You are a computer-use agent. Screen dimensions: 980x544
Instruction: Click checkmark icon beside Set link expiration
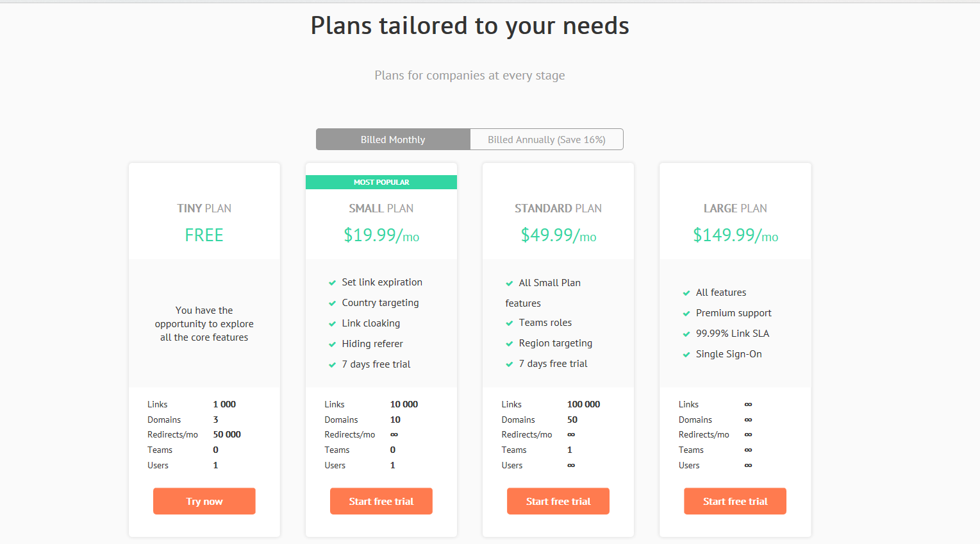click(332, 283)
